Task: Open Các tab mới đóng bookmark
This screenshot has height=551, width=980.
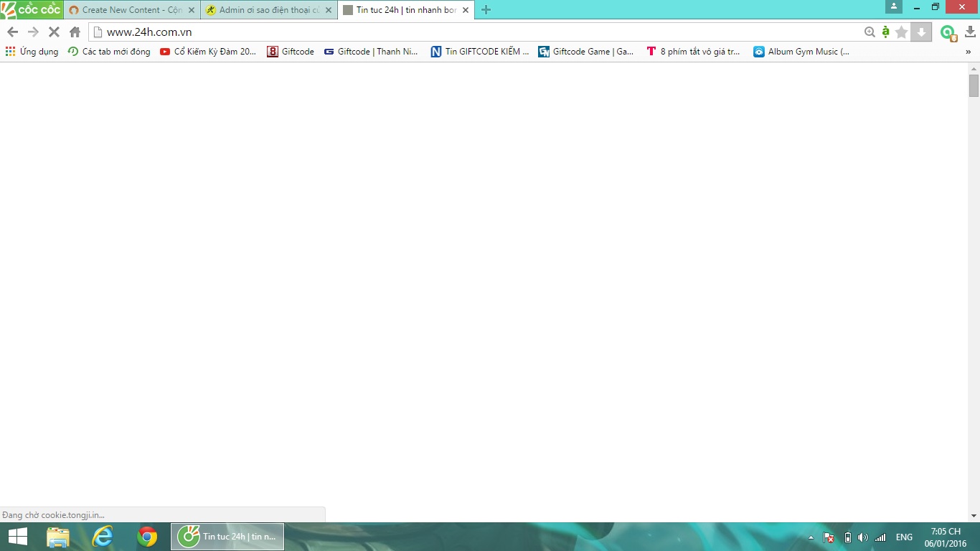Action: tap(109, 52)
